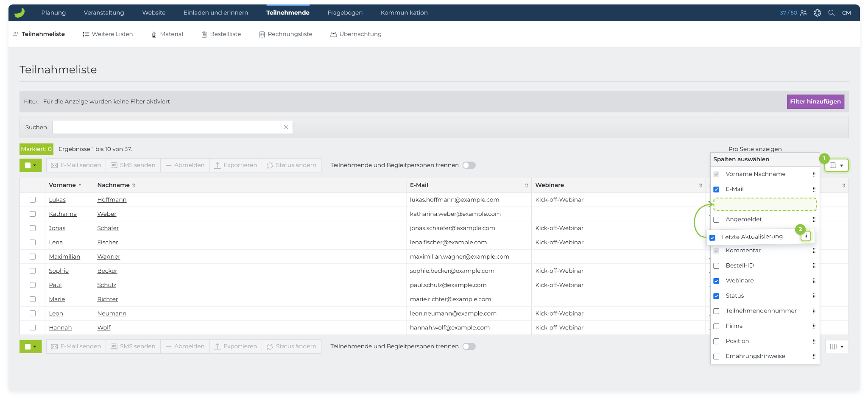Open the Katharina participant link
The width and height of the screenshot is (868, 402).
63,214
